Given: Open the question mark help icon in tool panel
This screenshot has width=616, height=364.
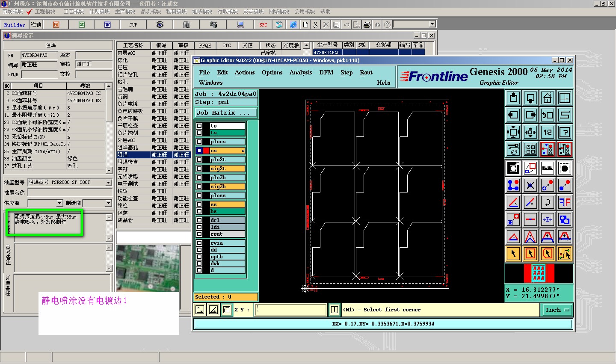Looking at the screenshot, I should (565, 132).
